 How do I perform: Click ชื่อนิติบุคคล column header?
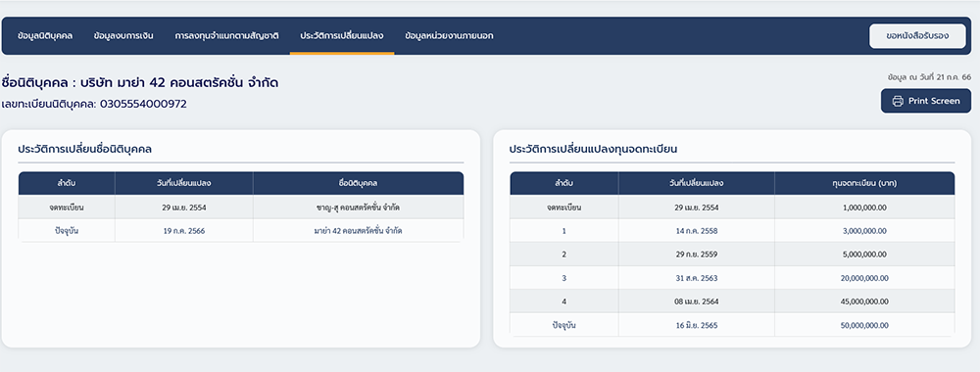(x=358, y=183)
